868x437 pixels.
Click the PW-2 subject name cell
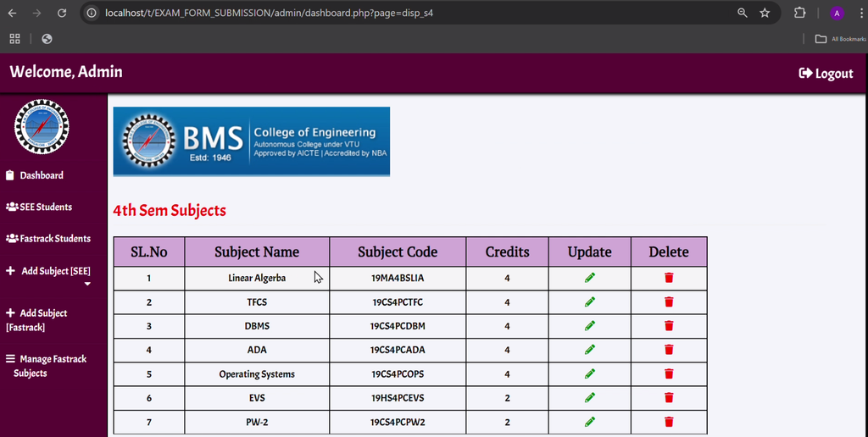[x=257, y=423]
